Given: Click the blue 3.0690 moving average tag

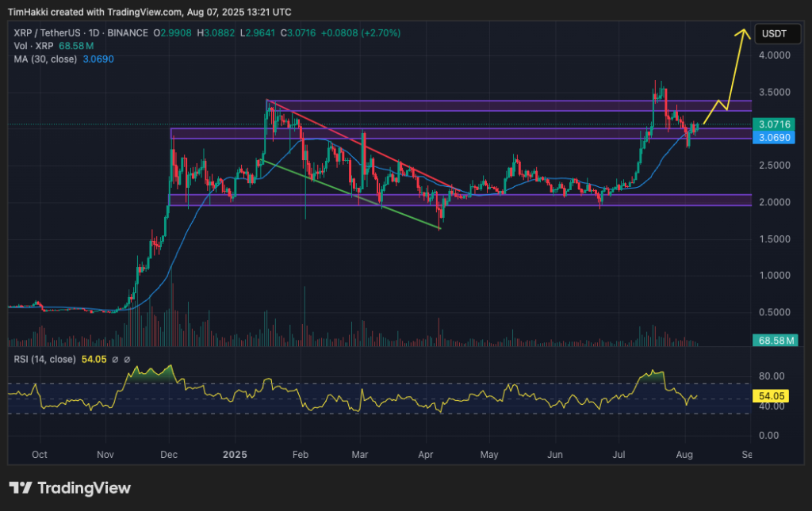Looking at the screenshot, I should (774, 136).
